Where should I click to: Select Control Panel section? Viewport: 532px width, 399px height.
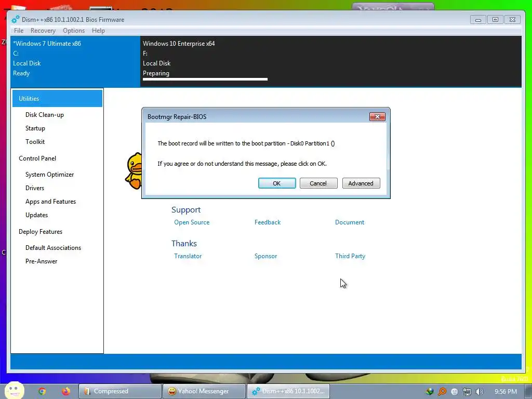coord(37,158)
